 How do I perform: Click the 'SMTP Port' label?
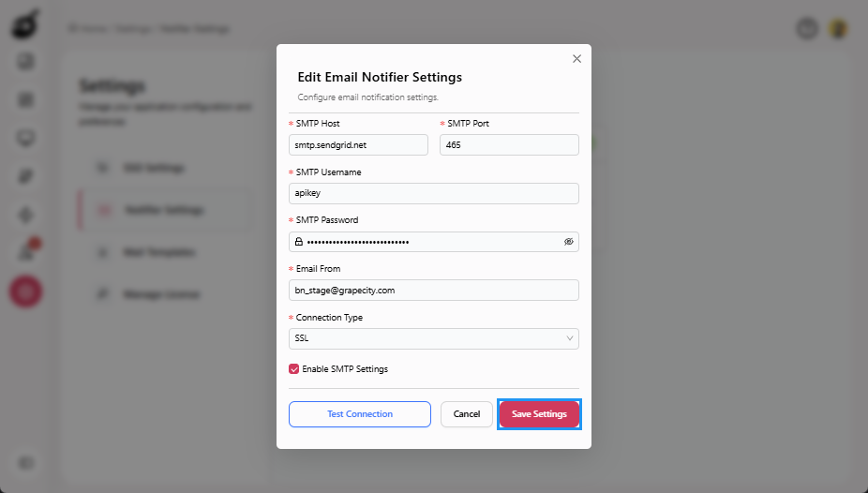click(469, 124)
